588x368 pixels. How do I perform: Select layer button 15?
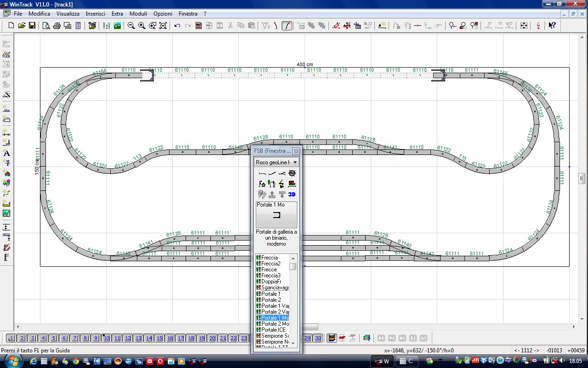tap(159, 338)
